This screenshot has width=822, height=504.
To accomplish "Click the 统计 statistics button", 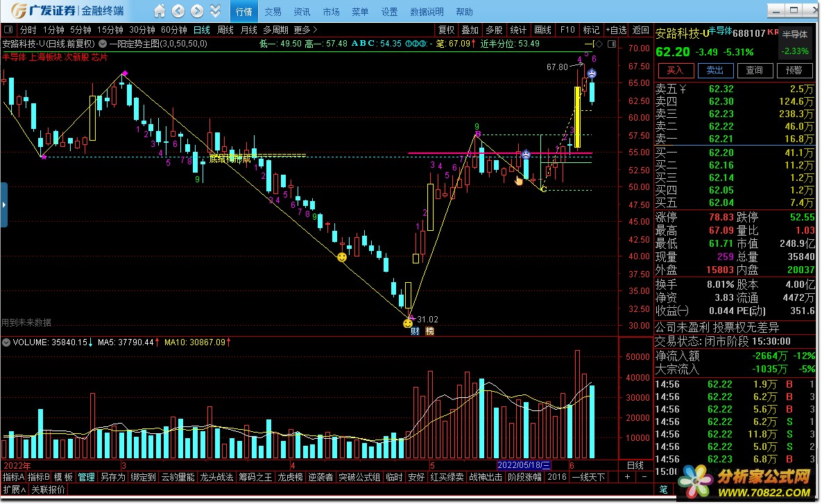I will tap(518, 30).
